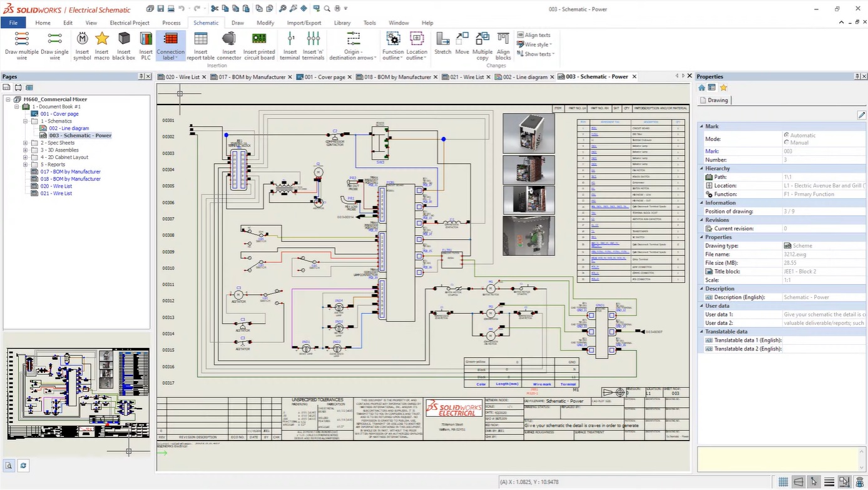Open the File menu
Screen dimensions: 868x490
[x=13, y=23]
